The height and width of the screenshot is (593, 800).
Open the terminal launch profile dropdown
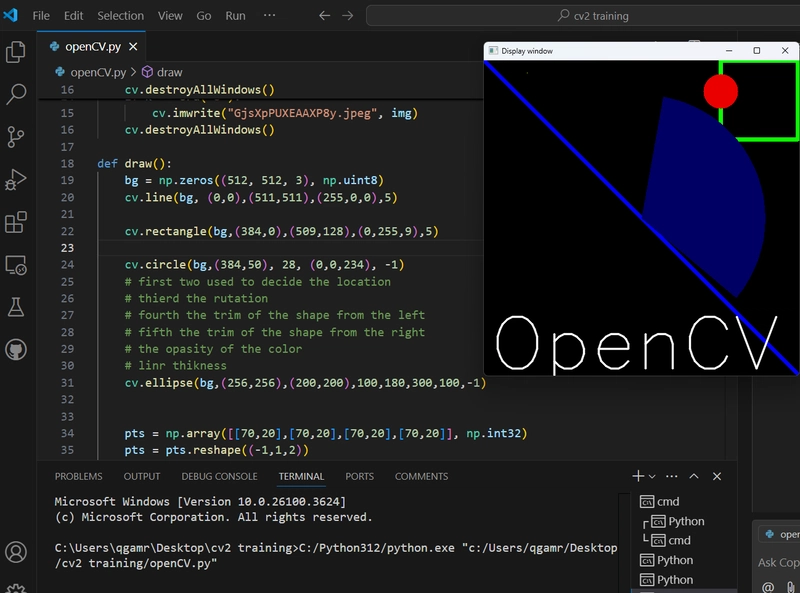(652, 477)
